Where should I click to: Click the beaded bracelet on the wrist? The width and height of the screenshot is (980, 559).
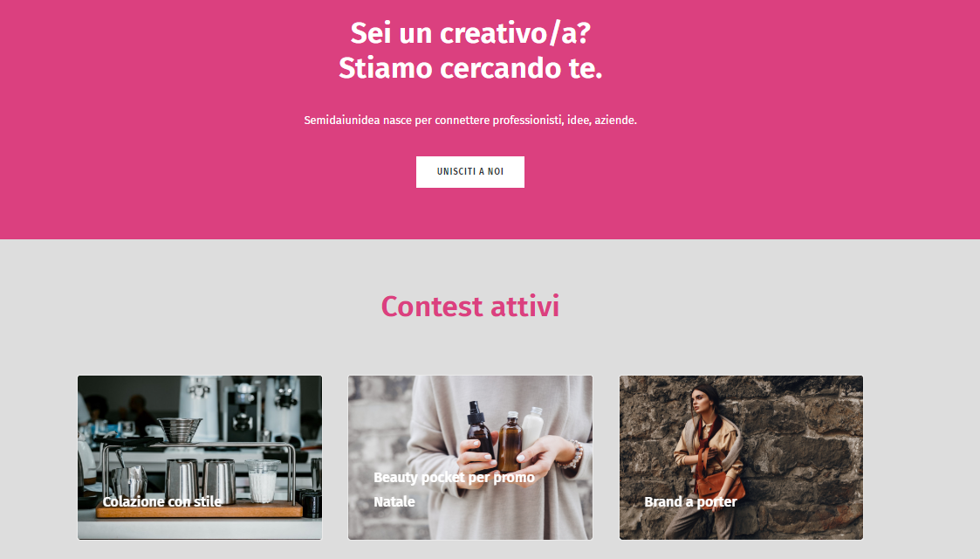572,456
